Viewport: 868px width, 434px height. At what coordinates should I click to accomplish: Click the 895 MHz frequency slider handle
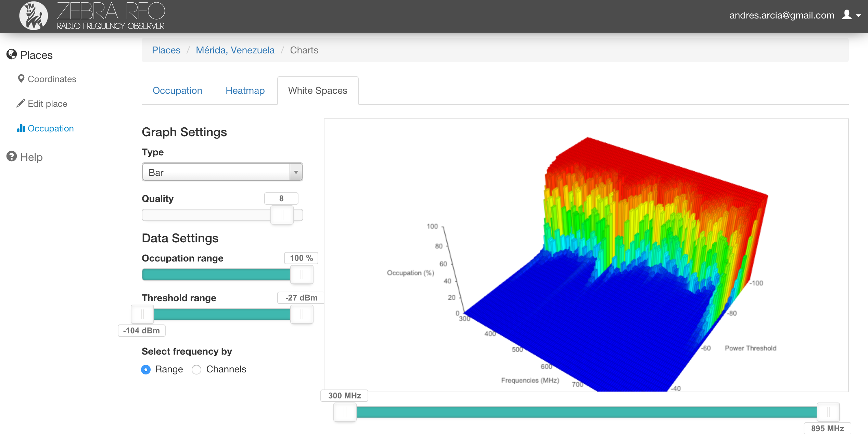[828, 412]
